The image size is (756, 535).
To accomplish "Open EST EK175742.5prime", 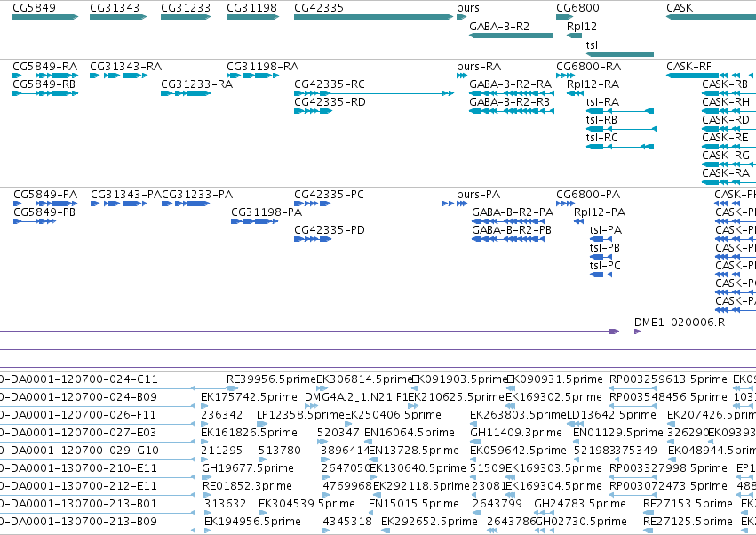I will (x=249, y=397).
